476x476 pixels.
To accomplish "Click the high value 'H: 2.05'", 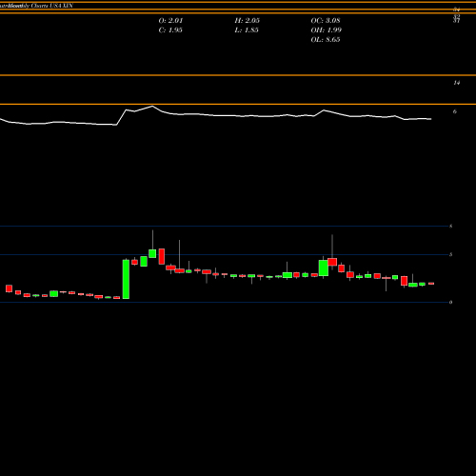I will 248,21.
